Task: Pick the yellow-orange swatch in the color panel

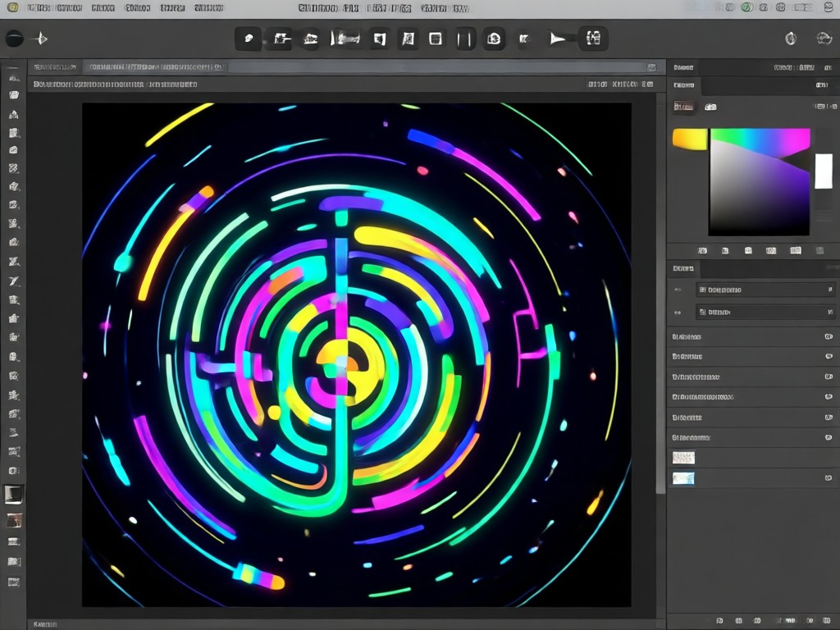Action: pyautogui.click(x=690, y=139)
